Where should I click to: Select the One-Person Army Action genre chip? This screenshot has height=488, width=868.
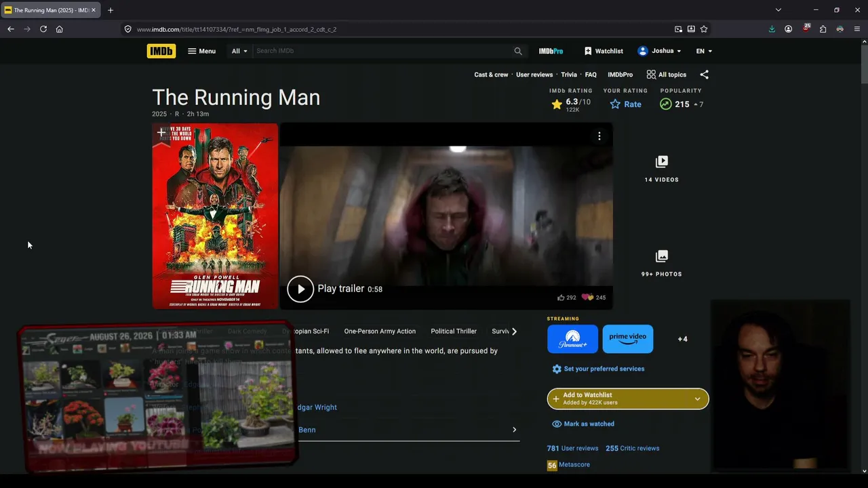pyautogui.click(x=380, y=331)
